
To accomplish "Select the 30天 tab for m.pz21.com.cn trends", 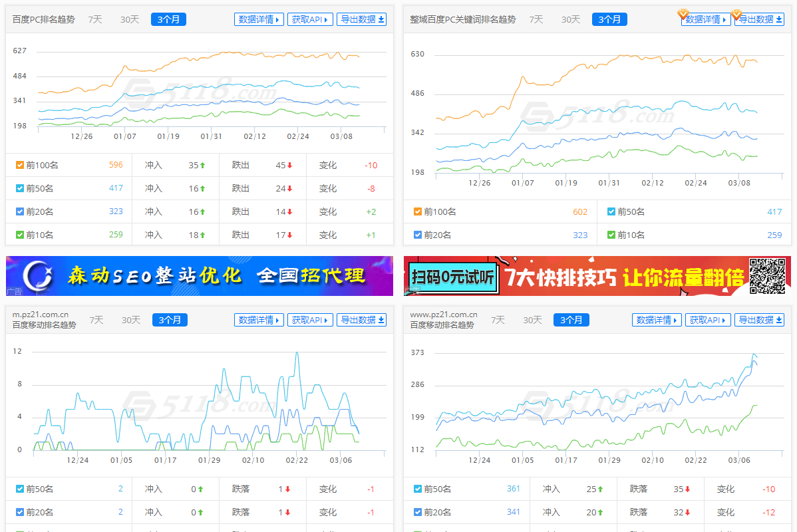I will click(x=130, y=320).
